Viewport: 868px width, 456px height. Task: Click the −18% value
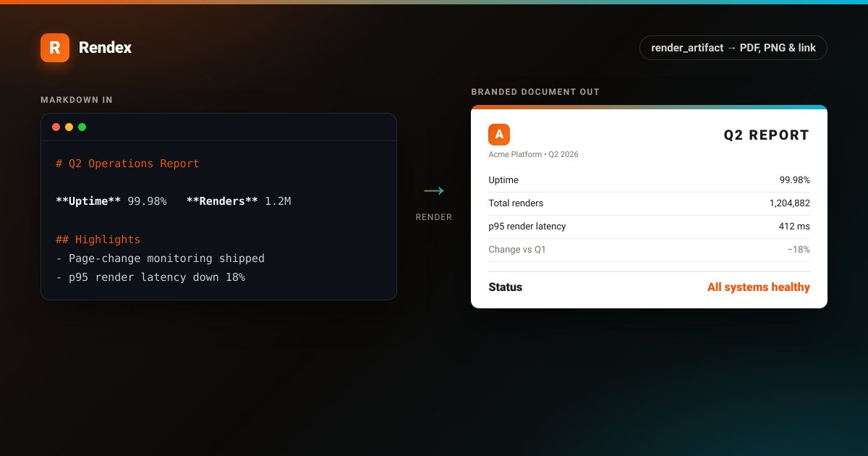[x=799, y=250]
